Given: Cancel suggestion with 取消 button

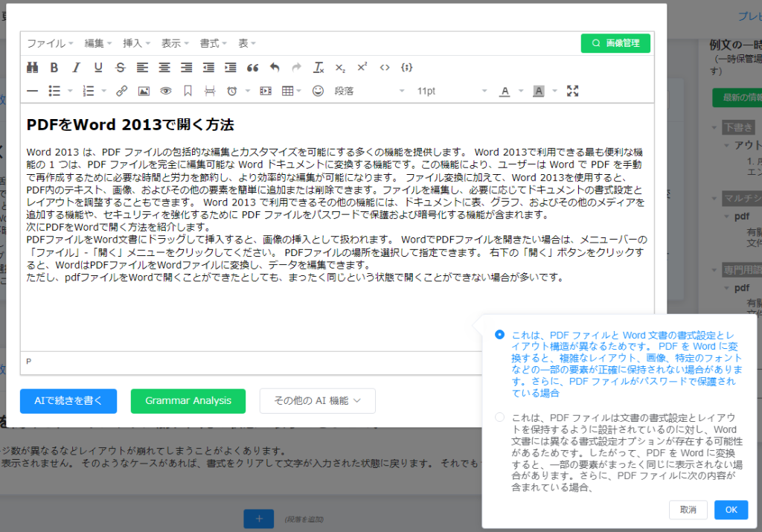Looking at the screenshot, I should tap(688, 510).
